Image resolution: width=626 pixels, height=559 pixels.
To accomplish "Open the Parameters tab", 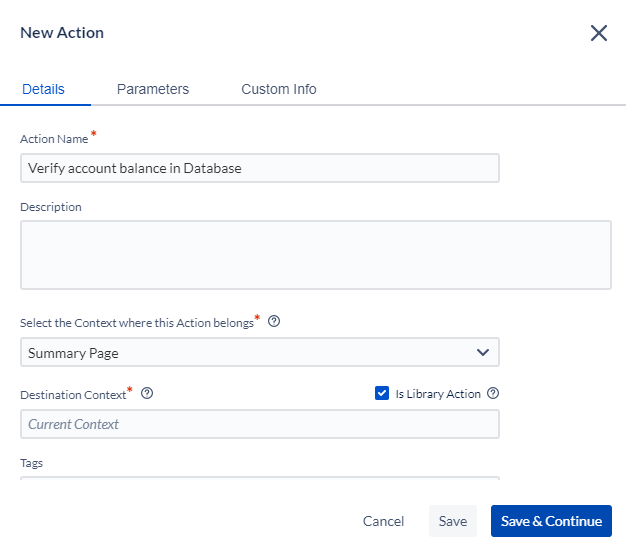I will point(153,89).
